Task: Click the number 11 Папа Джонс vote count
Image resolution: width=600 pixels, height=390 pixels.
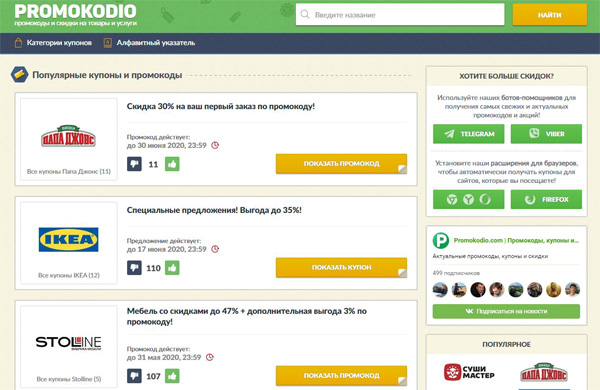Action: [x=153, y=165]
